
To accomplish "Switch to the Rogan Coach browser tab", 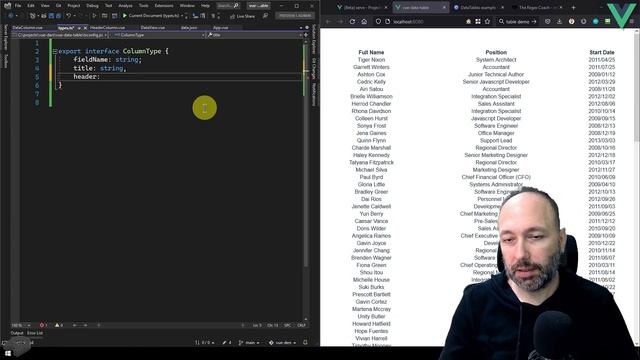I will (x=538, y=7).
